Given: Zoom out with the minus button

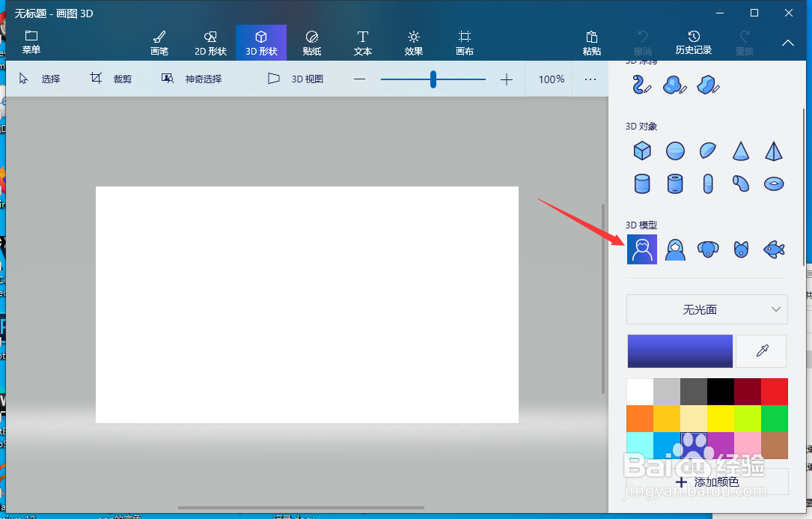Looking at the screenshot, I should click(x=359, y=79).
